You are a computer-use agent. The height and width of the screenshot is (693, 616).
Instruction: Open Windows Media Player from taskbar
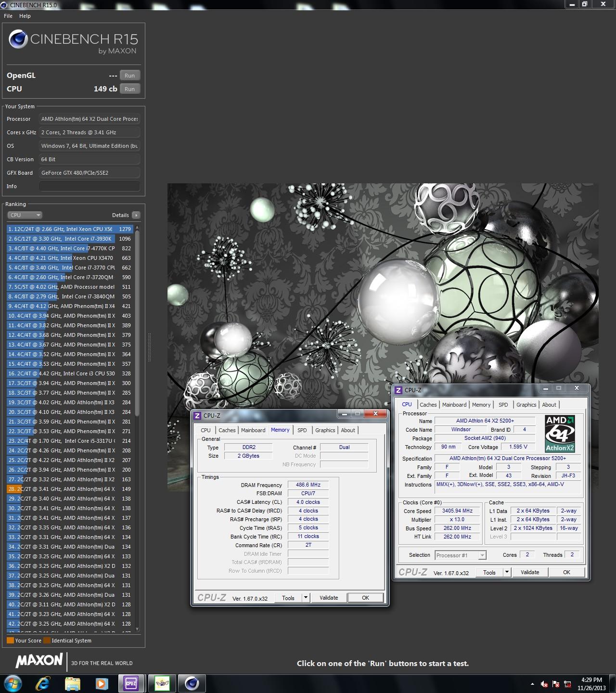coord(102,683)
